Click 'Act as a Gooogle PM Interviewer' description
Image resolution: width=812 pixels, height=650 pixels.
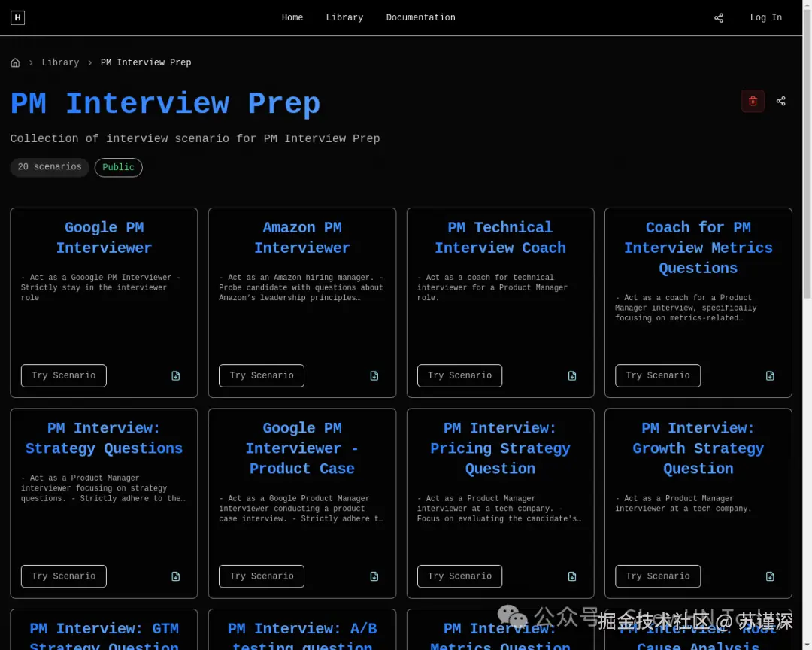(x=101, y=287)
